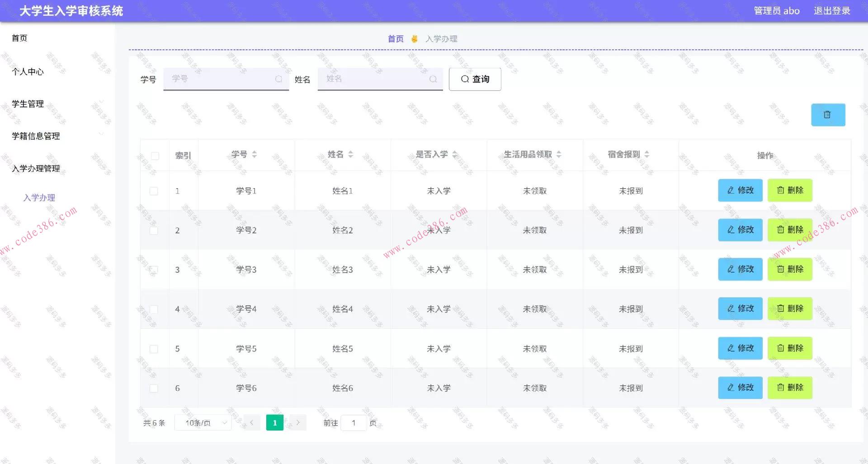The image size is (868, 464).
Task: Check the checkbox for 姓名1 row
Action: click(x=154, y=191)
